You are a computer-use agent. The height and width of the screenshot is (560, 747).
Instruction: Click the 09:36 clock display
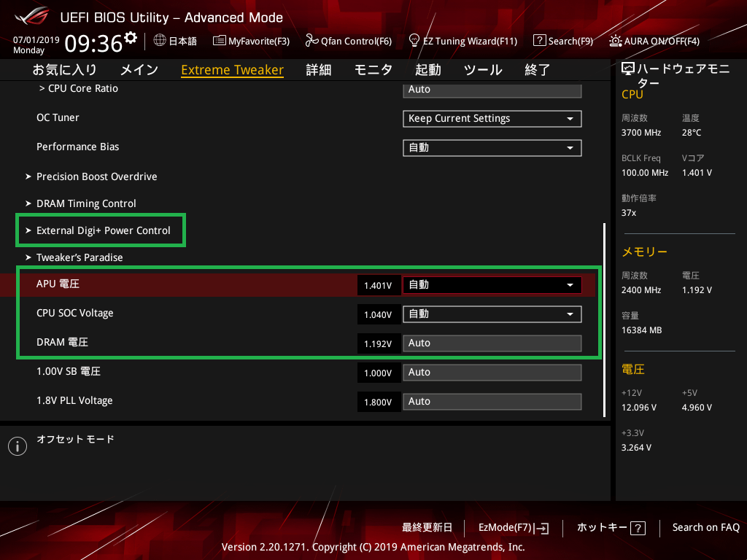[94, 43]
